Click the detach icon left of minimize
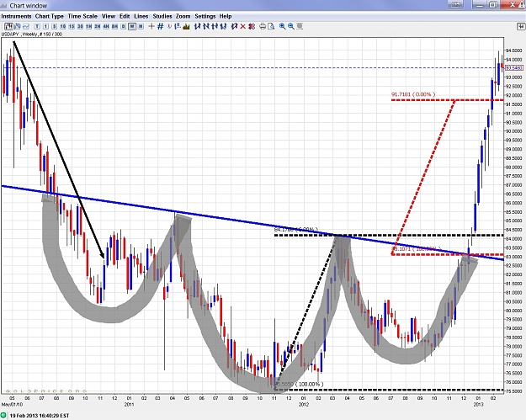Image resolution: width=526 pixels, height=420 pixels. click(455, 5)
